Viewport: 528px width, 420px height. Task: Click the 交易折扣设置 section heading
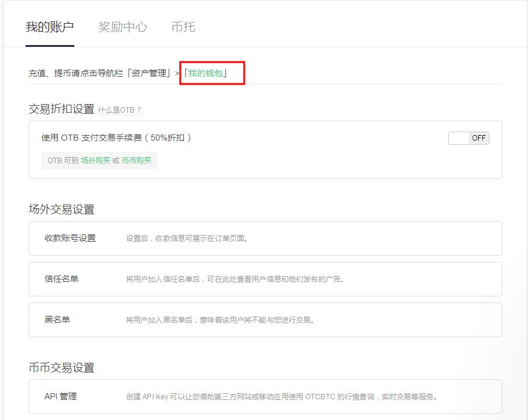tap(62, 109)
